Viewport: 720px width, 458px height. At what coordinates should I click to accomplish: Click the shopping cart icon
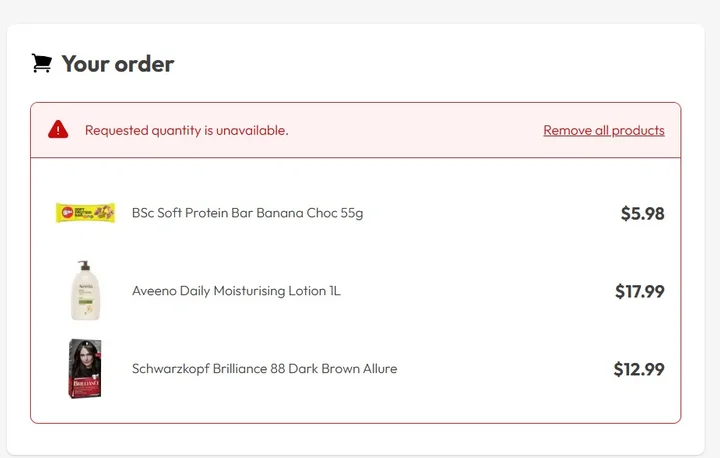[x=41, y=63]
